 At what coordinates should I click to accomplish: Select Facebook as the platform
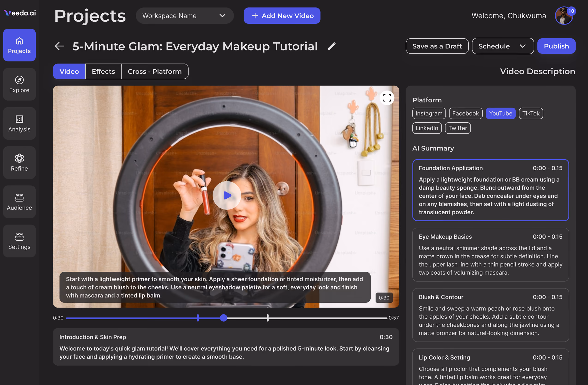[465, 113]
